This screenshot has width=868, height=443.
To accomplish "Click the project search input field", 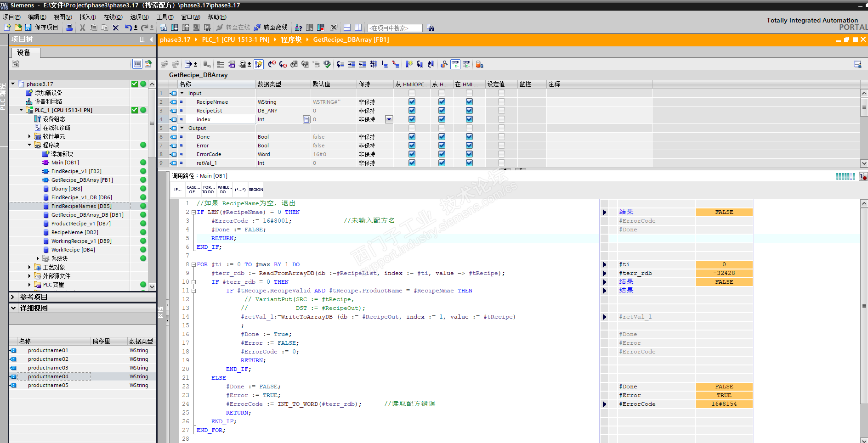I will [395, 28].
